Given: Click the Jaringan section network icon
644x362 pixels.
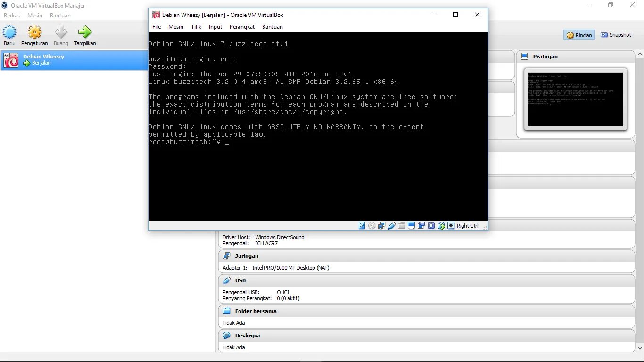Looking at the screenshot, I should pos(227,256).
